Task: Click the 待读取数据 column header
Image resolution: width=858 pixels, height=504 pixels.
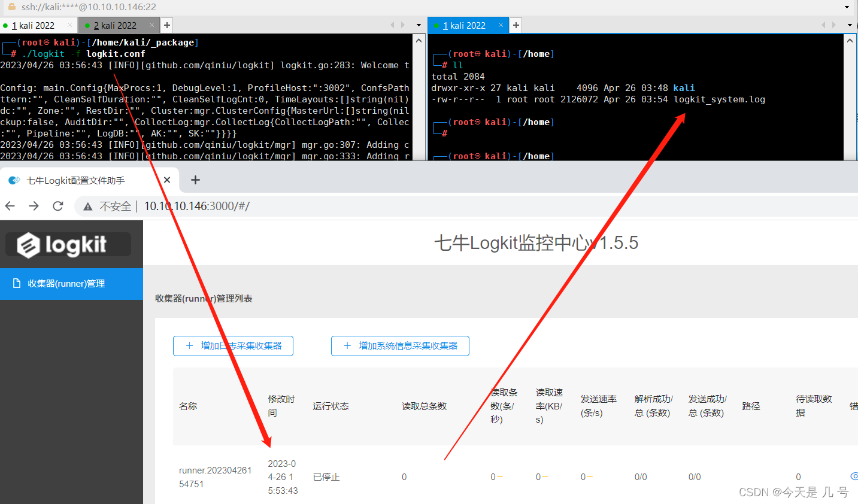Action: [x=814, y=406]
